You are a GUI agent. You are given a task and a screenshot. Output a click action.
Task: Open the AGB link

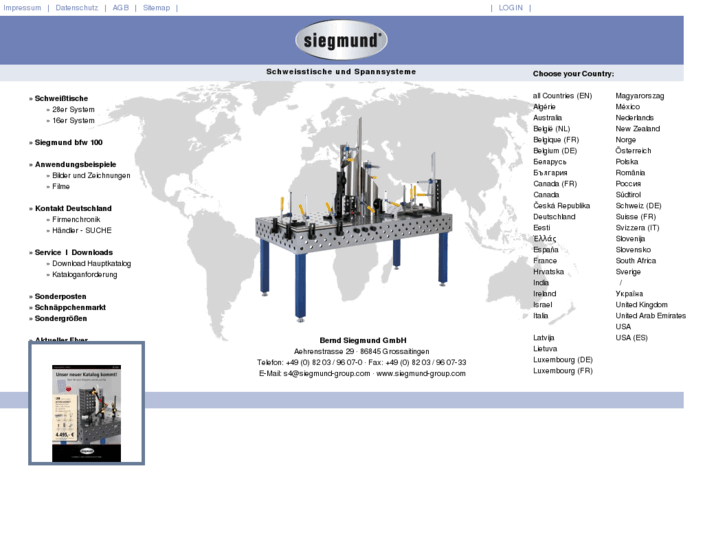pos(121,8)
